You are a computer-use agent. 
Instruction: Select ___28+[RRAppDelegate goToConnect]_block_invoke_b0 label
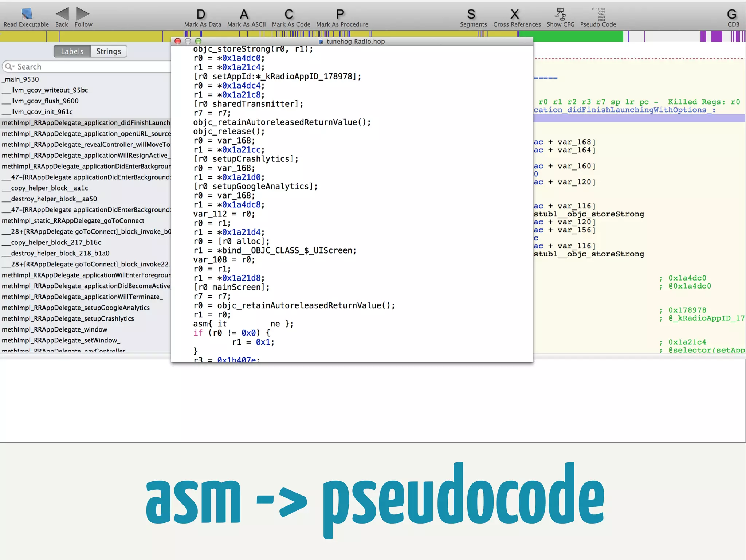(86, 232)
